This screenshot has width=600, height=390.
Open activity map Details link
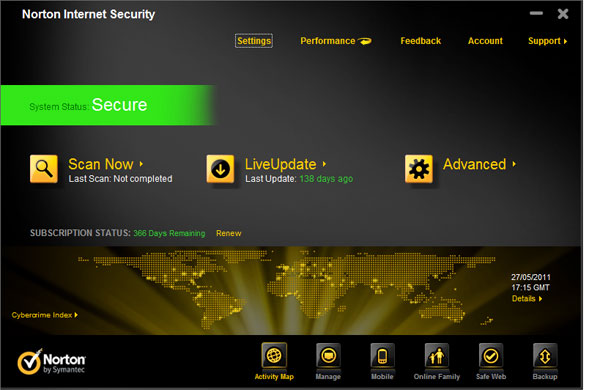click(x=527, y=299)
